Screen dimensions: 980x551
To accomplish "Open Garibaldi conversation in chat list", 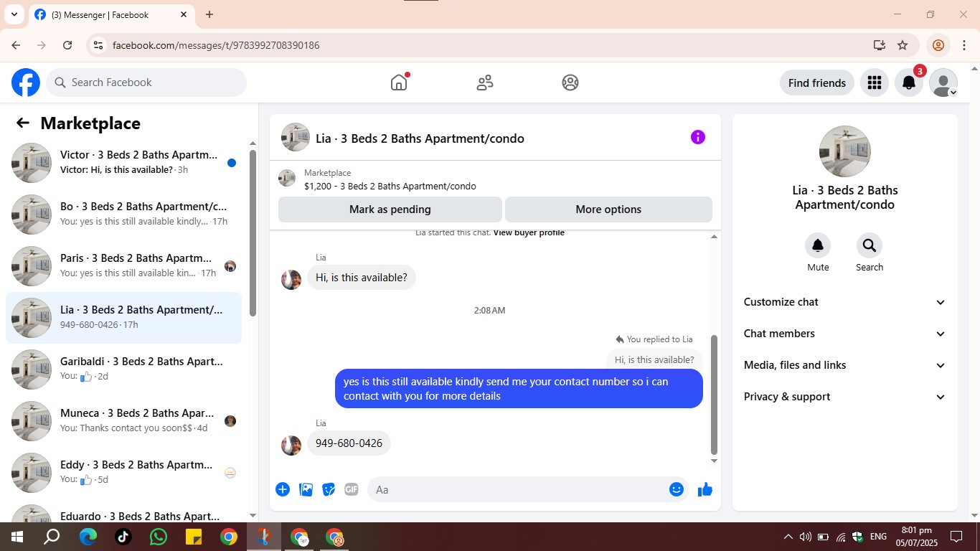I will [123, 369].
